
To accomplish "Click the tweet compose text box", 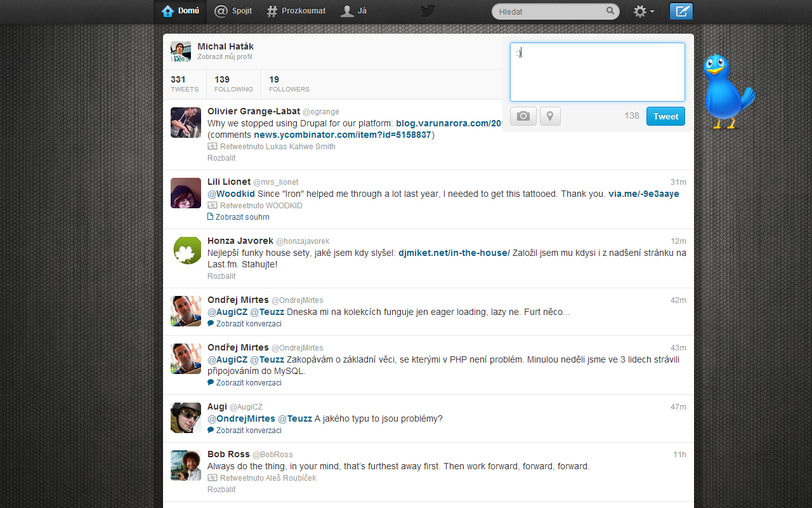I will click(598, 72).
